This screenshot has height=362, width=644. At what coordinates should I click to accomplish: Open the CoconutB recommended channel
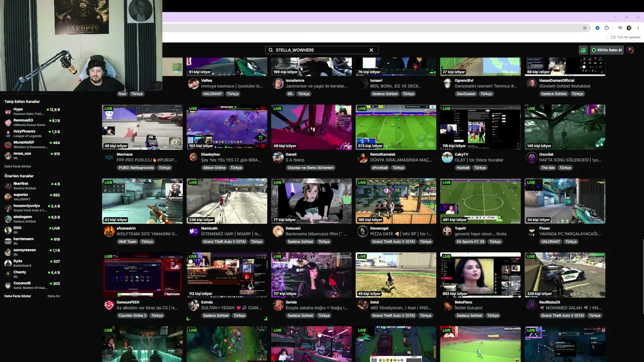coord(33,286)
